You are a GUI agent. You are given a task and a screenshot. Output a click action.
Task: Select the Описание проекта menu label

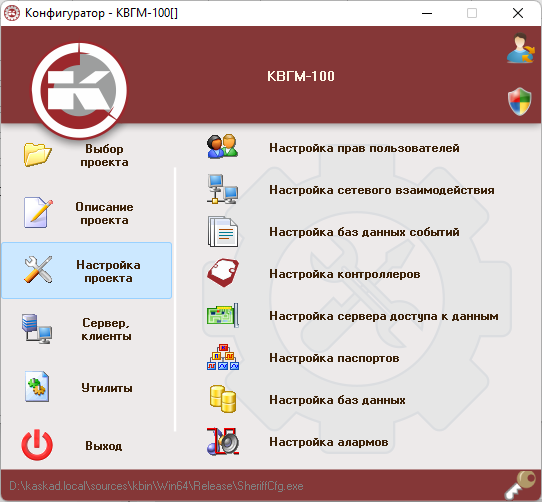[104, 213]
